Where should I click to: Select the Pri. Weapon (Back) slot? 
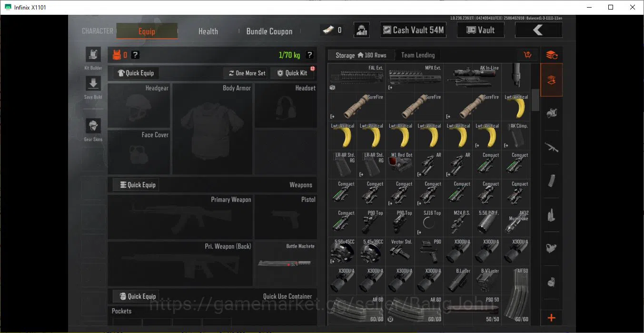pos(180,264)
